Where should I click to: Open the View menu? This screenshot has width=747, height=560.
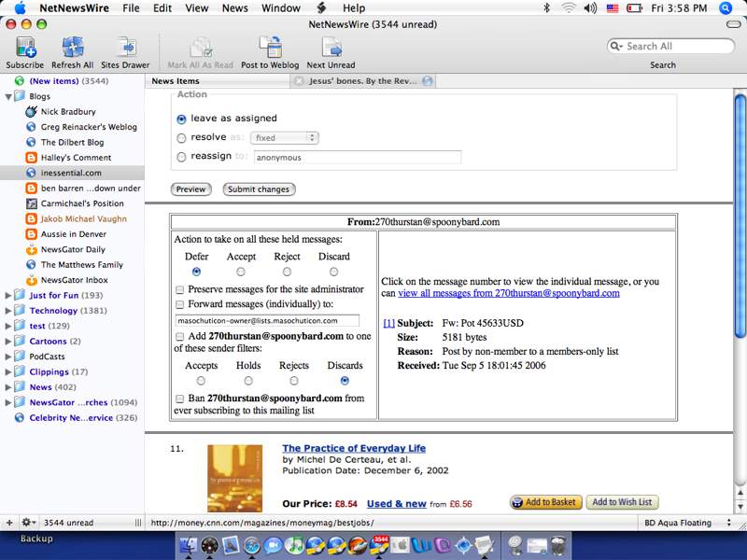[197, 8]
